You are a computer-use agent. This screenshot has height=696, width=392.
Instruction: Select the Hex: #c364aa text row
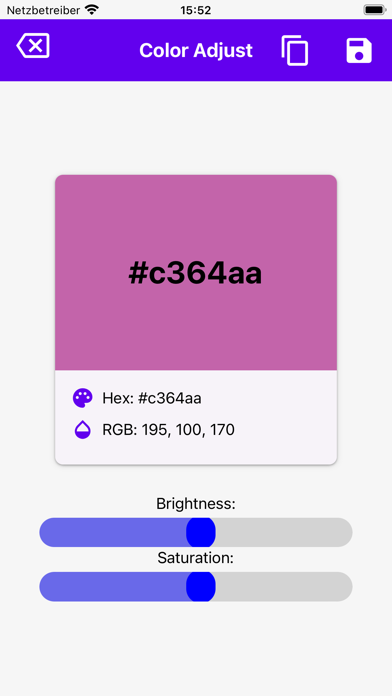click(x=152, y=398)
